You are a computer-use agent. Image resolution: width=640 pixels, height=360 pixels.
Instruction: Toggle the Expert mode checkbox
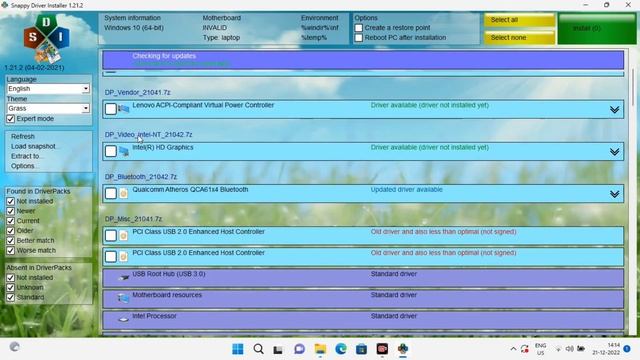click(11, 119)
